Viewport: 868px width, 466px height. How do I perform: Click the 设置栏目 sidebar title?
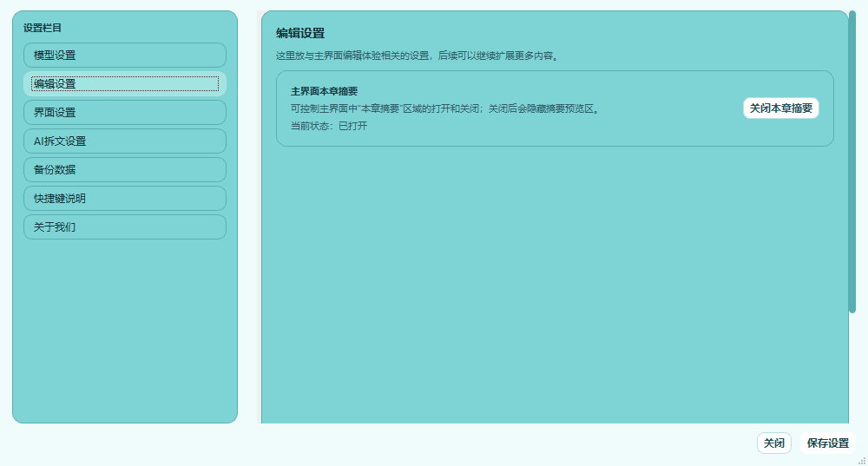[43, 28]
